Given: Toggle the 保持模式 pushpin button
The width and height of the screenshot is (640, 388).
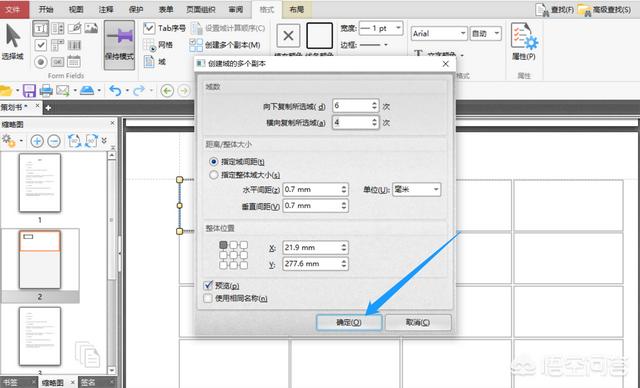Looking at the screenshot, I should [120, 45].
